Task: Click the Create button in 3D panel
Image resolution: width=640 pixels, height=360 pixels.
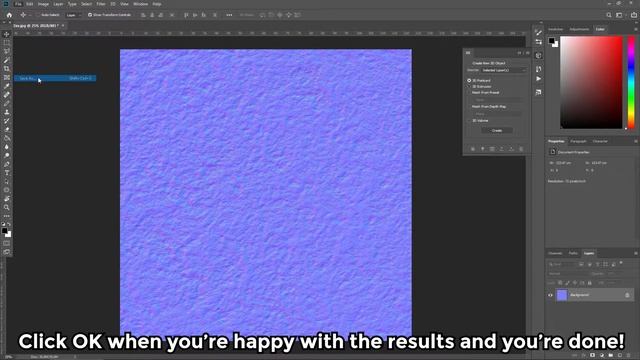Action: tap(497, 131)
